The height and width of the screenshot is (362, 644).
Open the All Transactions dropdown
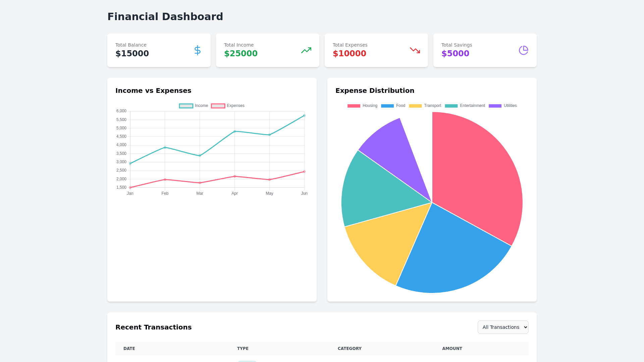[x=503, y=327]
